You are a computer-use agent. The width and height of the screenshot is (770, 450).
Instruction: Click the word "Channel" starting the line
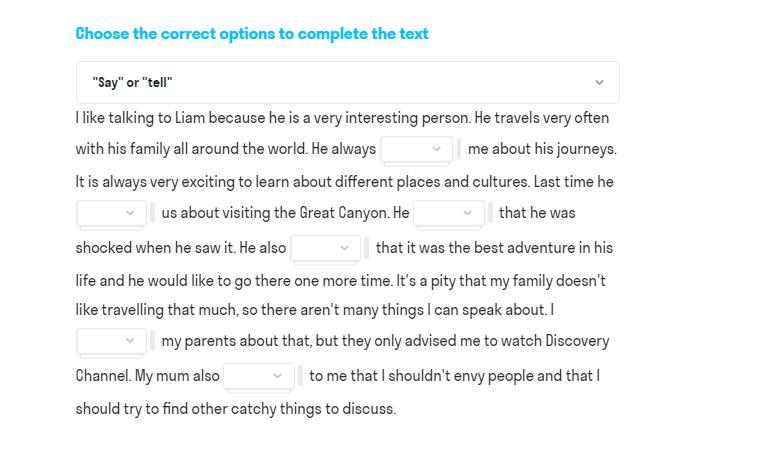click(103, 376)
